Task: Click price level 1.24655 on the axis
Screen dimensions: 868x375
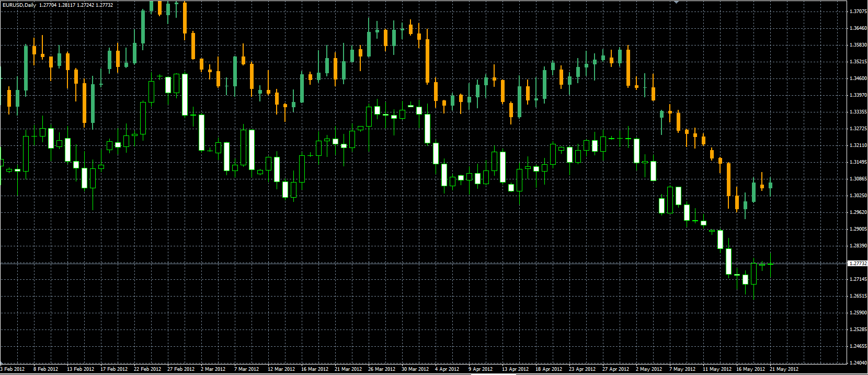Action: tap(859, 346)
